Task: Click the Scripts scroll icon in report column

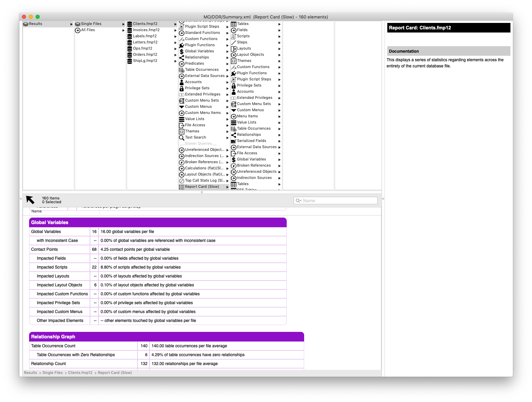Action: click(234, 36)
